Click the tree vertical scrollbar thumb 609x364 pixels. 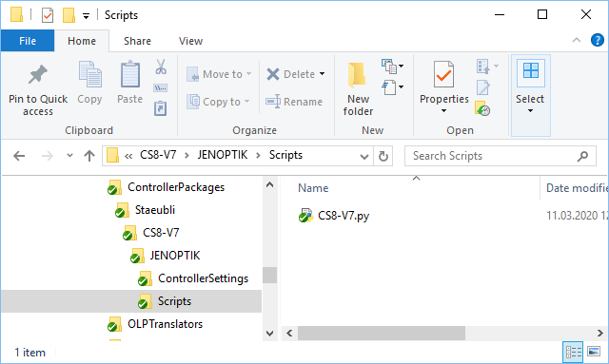pyautogui.click(x=269, y=275)
